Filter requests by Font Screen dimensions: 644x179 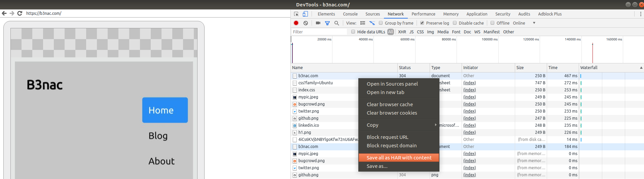tap(456, 32)
